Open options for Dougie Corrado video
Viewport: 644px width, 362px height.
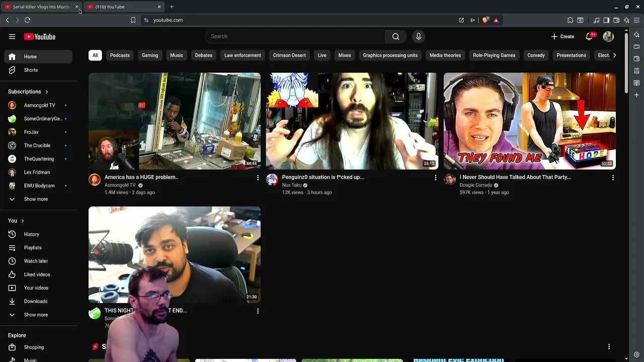click(613, 177)
